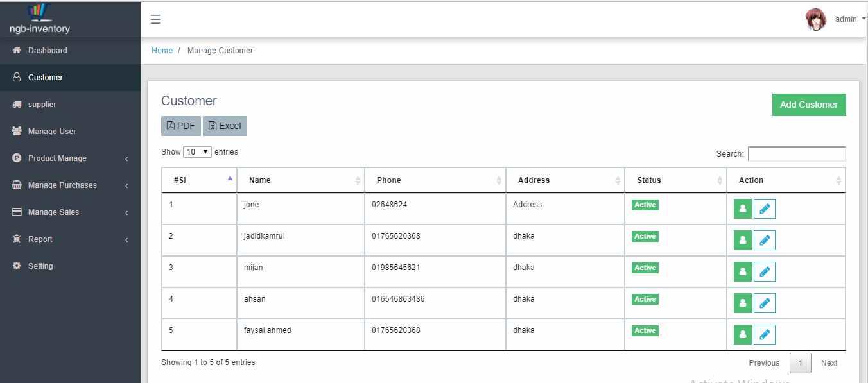The width and height of the screenshot is (868, 383).
Task: Open the Home breadcrumb link
Action: coord(162,50)
